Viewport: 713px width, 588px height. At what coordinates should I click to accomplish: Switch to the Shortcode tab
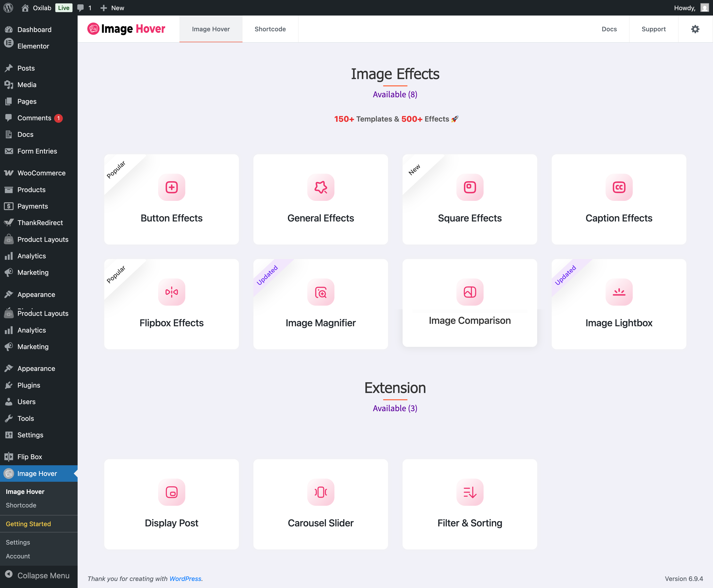270,29
